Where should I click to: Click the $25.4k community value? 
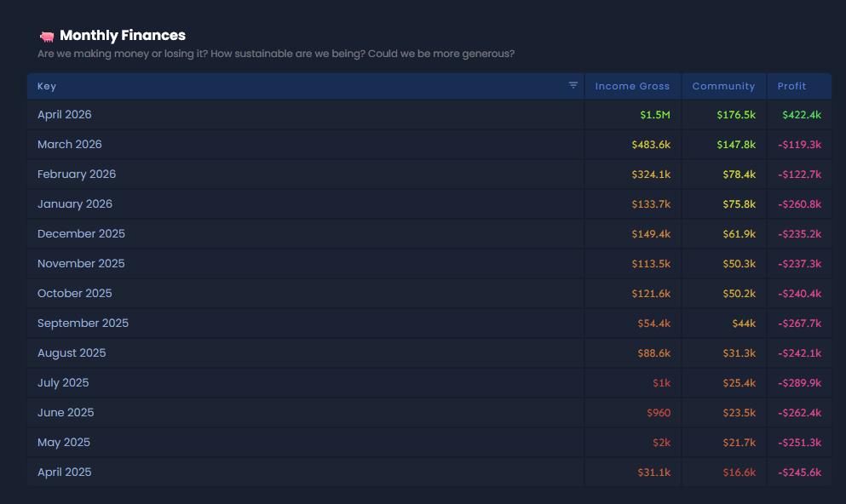click(740, 383)
